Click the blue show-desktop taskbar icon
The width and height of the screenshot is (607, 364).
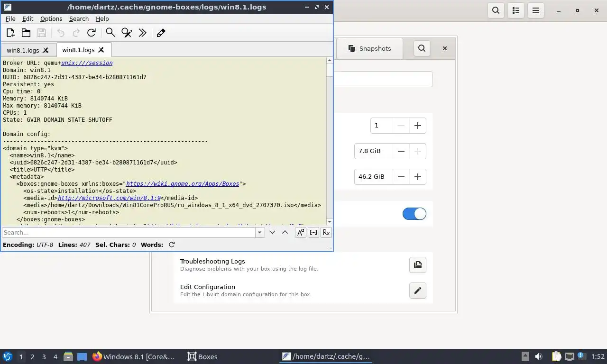(x=82, y=356)
